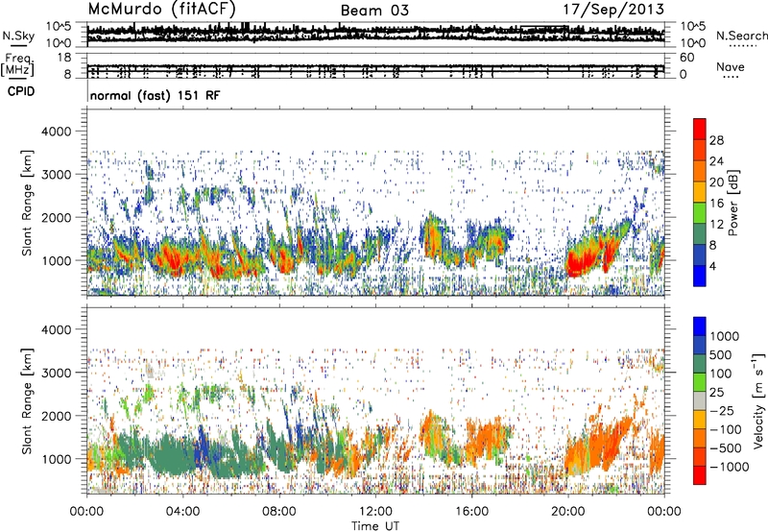Click the 28 tick on Power colorbar
The width and height of the screenshot is (768, 532).
pyautogui.click(x=716, y=140)
